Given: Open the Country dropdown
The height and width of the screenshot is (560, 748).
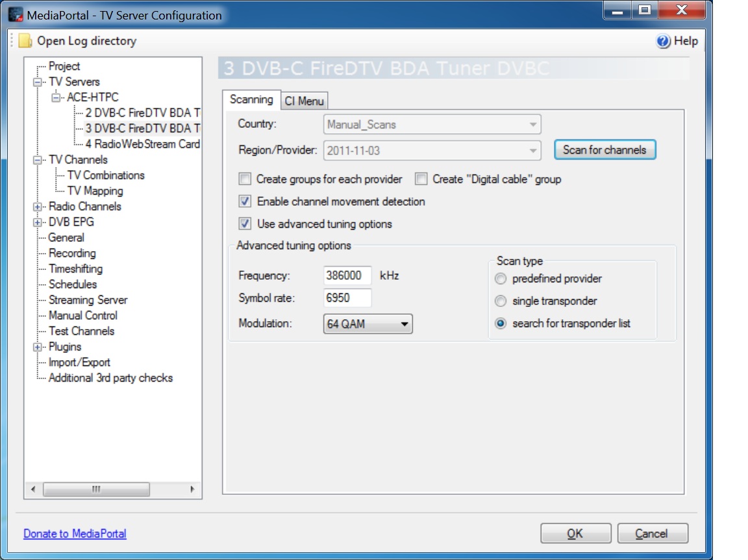Looking at the screenshot, I should click(432, 125).
